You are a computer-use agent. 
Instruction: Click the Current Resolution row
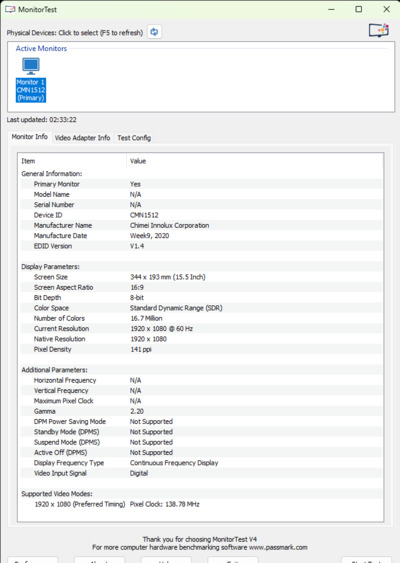tap(201, 329)
